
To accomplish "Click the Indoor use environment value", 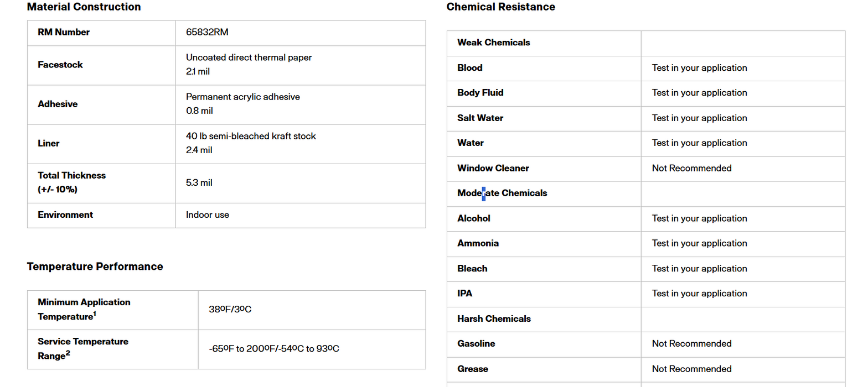I will point(208,215).
